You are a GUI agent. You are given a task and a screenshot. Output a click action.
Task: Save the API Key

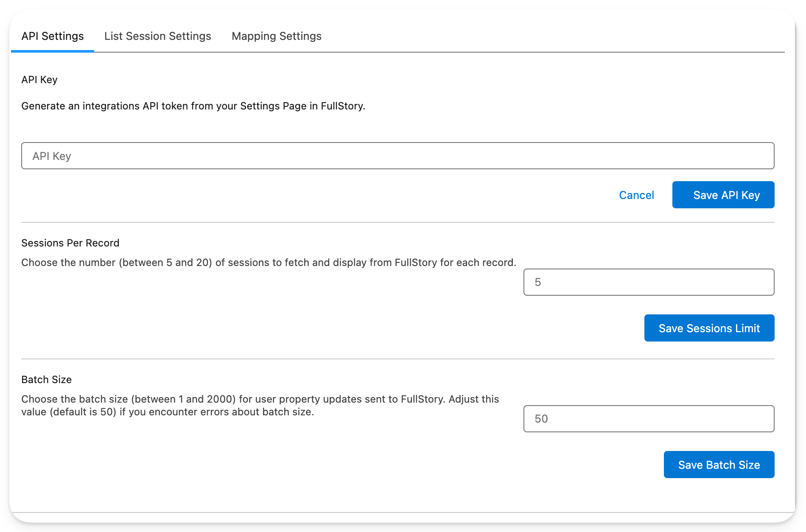coord(723,195)
